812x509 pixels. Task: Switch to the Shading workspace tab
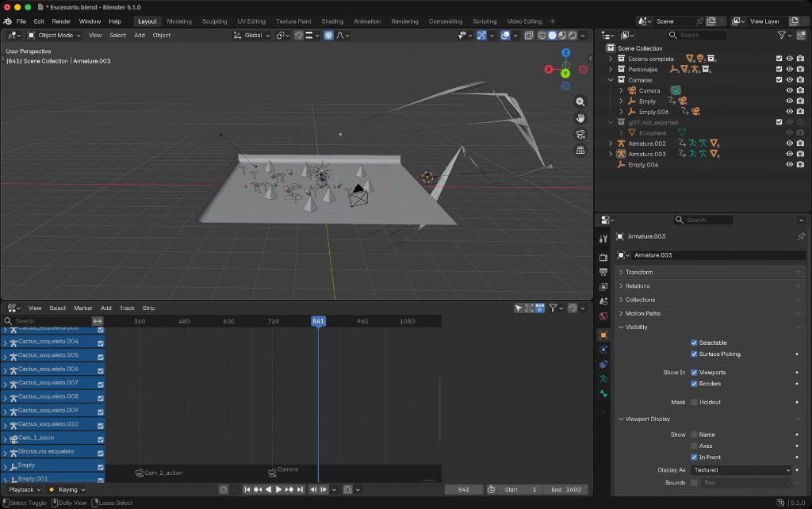(332, 21)
